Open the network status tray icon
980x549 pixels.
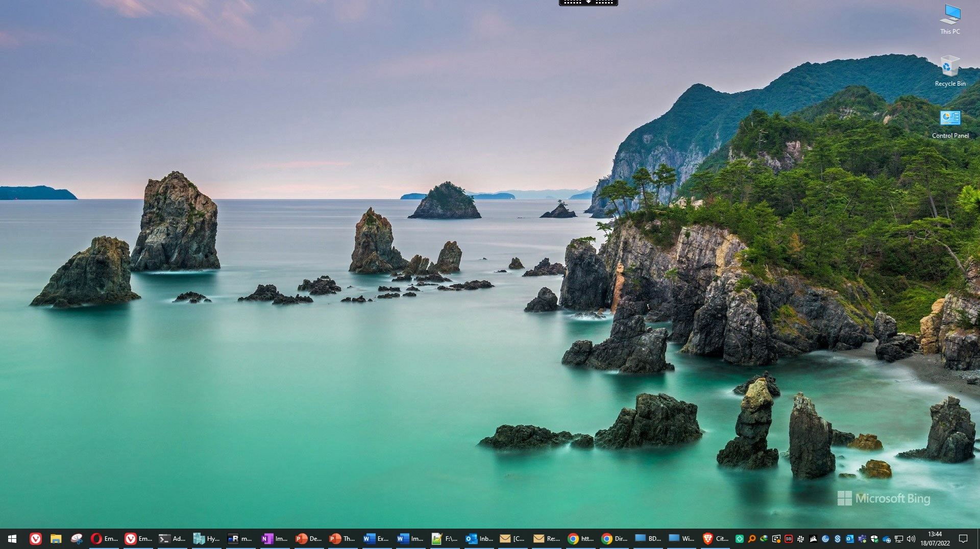pos(899,539)
